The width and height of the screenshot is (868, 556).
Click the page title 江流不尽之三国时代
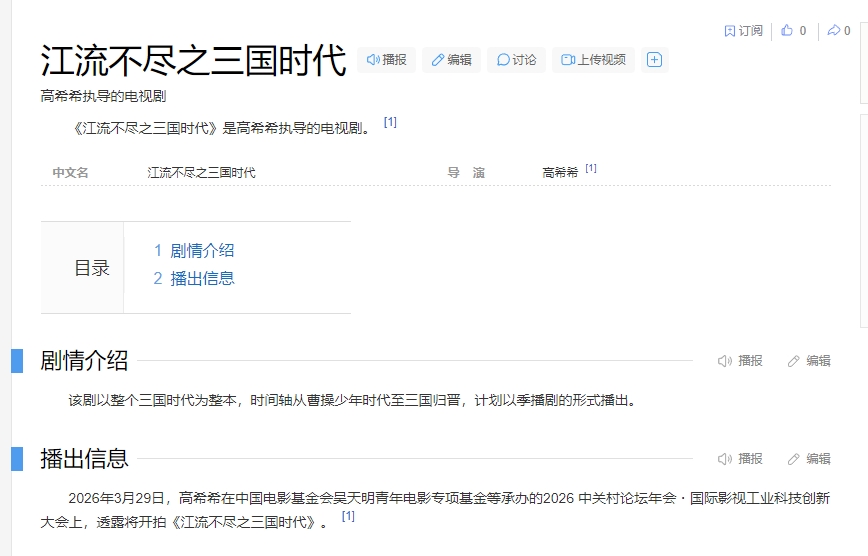pos(193,60)
